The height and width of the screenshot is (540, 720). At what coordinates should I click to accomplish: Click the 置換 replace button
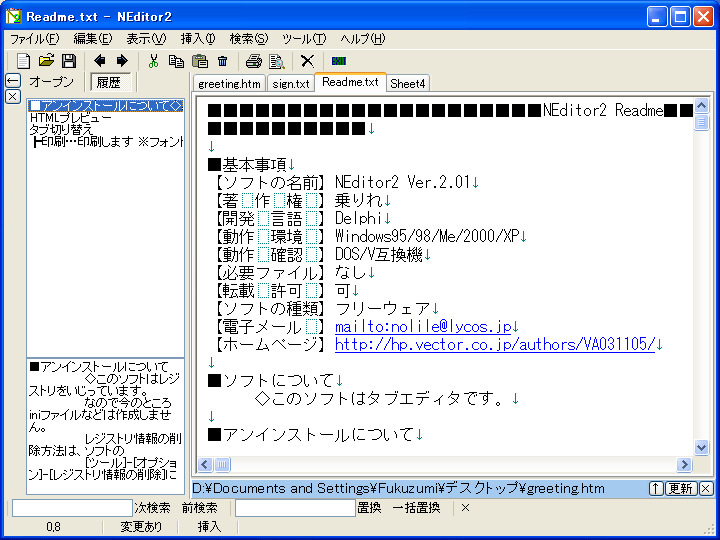click(x=369, y=508)
